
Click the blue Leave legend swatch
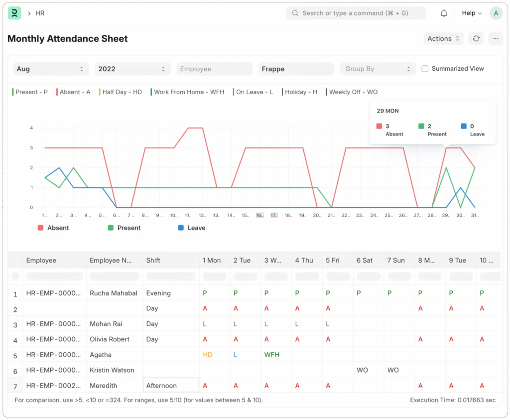181,228
